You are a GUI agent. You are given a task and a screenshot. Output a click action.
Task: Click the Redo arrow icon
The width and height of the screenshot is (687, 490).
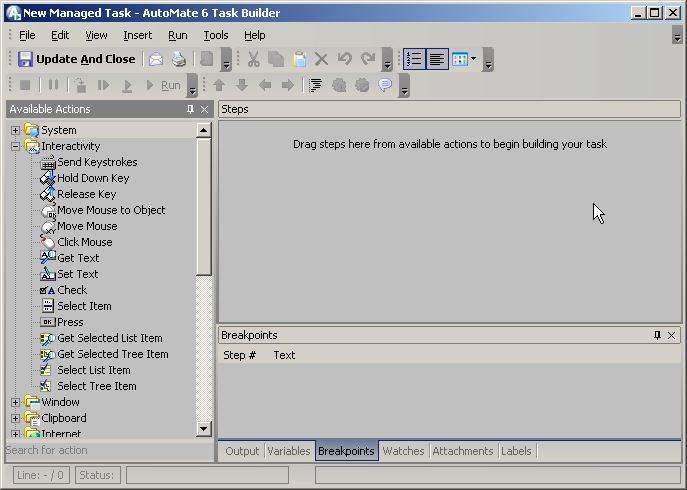[x=368, y=59]
